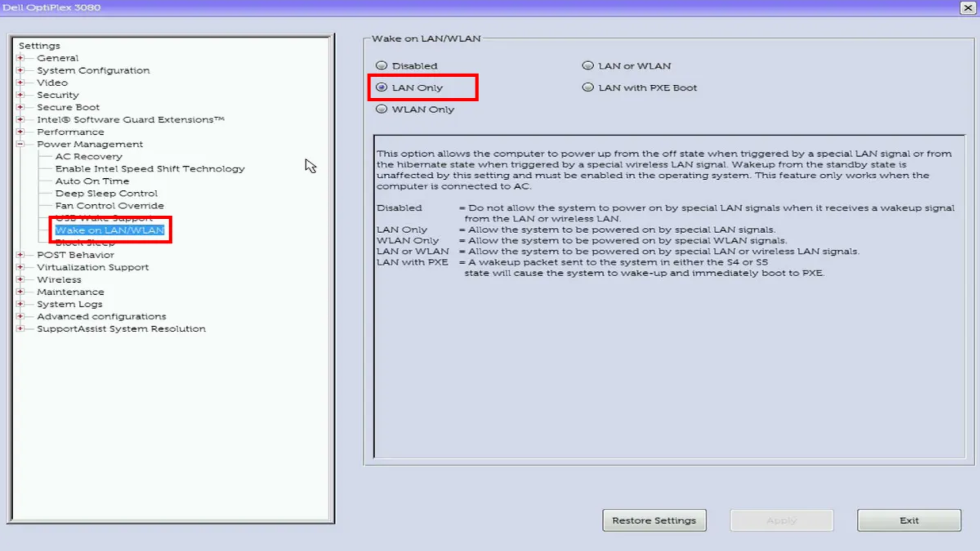Select the Video category label
The width and height of the screenshot is (980, 551).
(52, 83)
